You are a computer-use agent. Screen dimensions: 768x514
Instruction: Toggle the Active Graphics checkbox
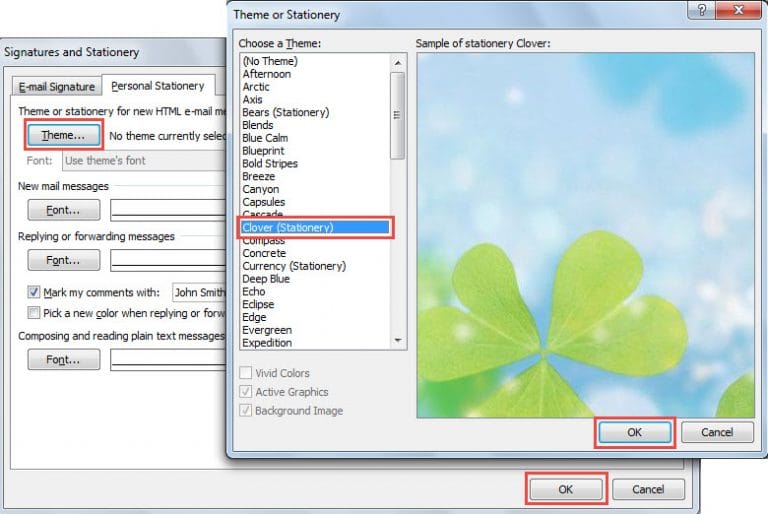(245, 392)
